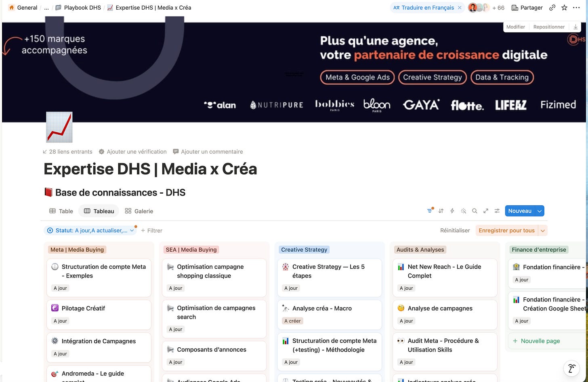Open the sort arrows icon in the toolbar

[441, 211]
